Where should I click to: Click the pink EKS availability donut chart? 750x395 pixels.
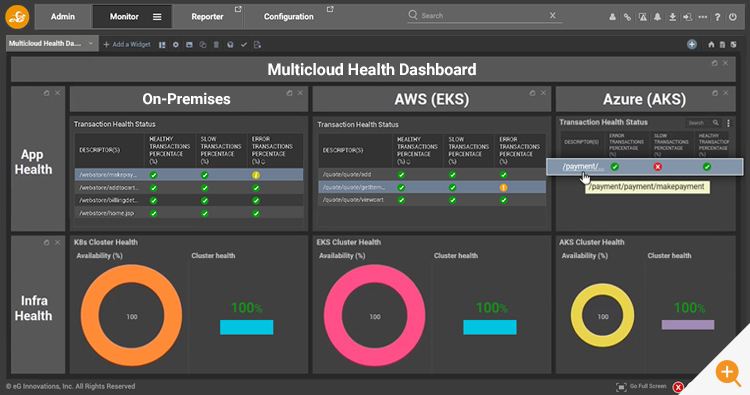375,316
